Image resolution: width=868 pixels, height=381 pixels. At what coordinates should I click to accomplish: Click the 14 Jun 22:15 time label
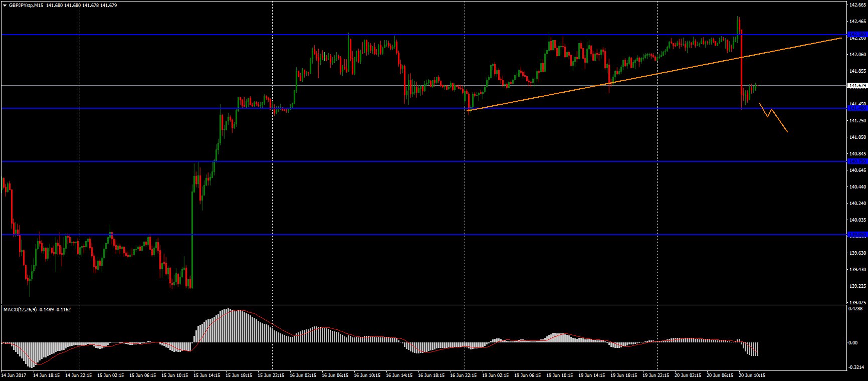point(79,375)
